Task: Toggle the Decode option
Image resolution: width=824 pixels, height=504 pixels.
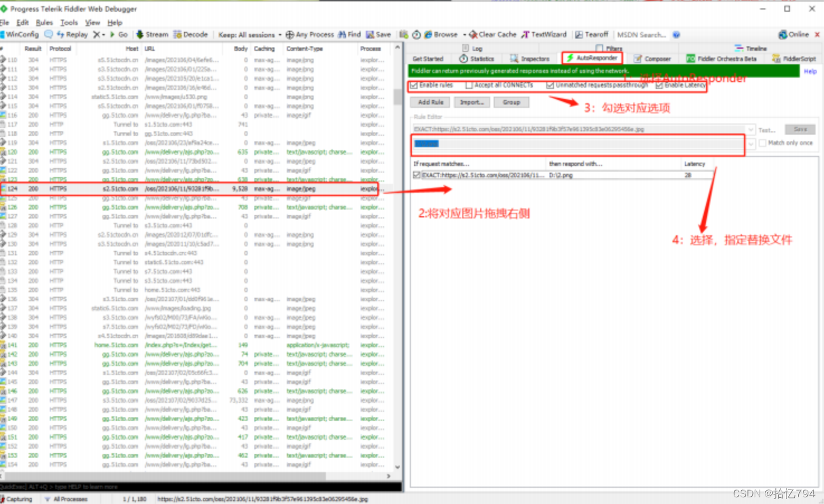Action: tap(191, 35)
